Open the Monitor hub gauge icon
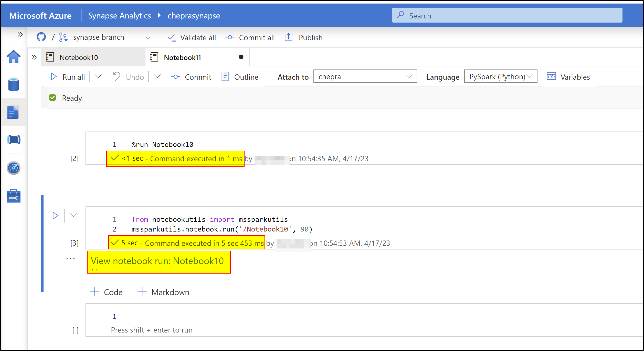This screenshot has height=351, width=644. 14,168
